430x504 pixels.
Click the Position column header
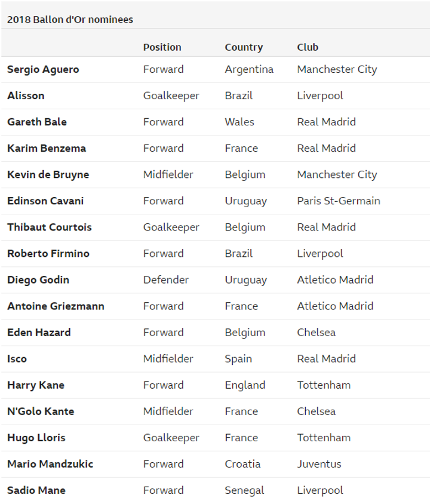[162, 47]
